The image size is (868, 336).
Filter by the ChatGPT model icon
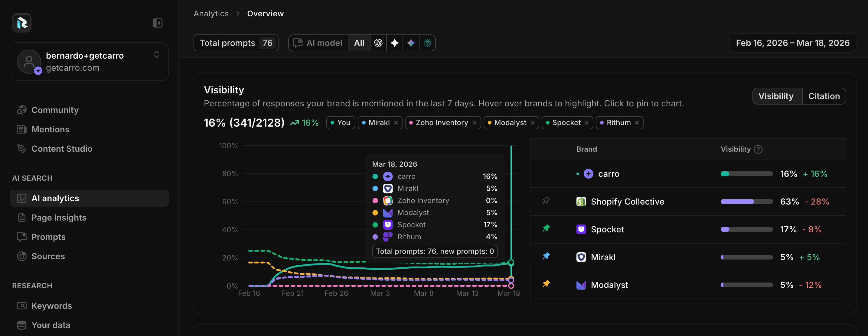378,43
